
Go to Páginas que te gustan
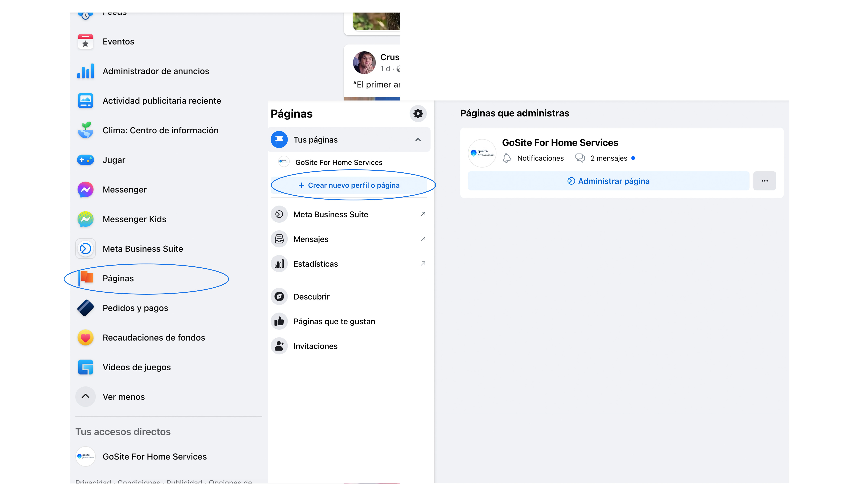coord(334,322)
